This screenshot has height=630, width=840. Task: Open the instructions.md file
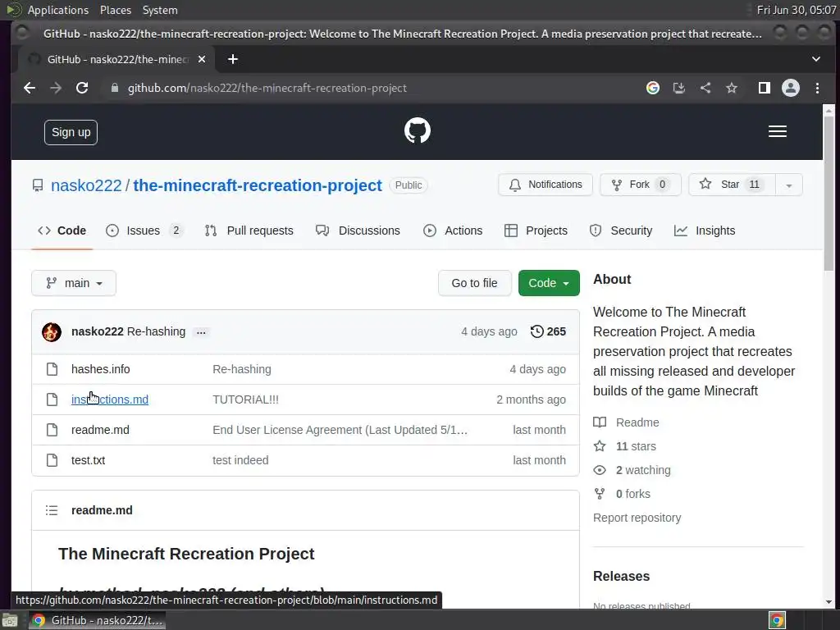pos(110,399)
